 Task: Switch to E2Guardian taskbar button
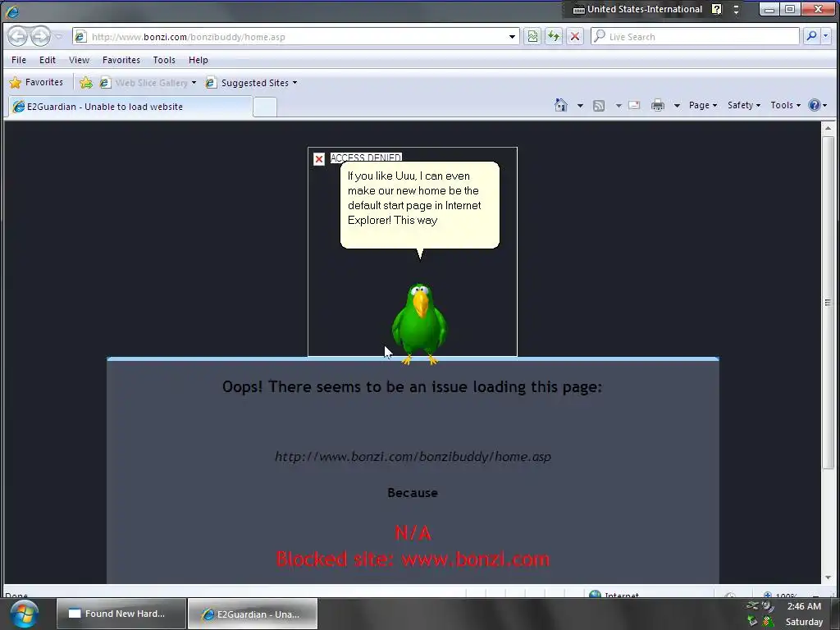[x=253, y=614]
